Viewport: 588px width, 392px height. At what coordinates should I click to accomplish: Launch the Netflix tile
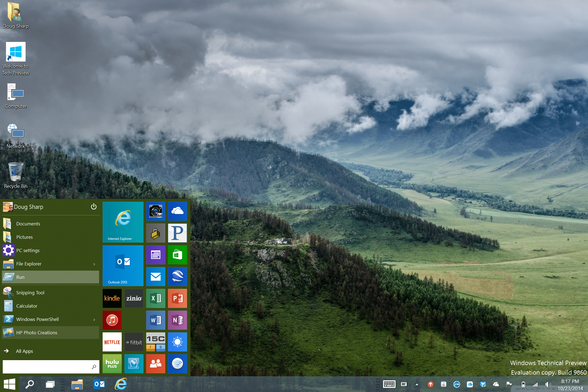coord(112,342)
